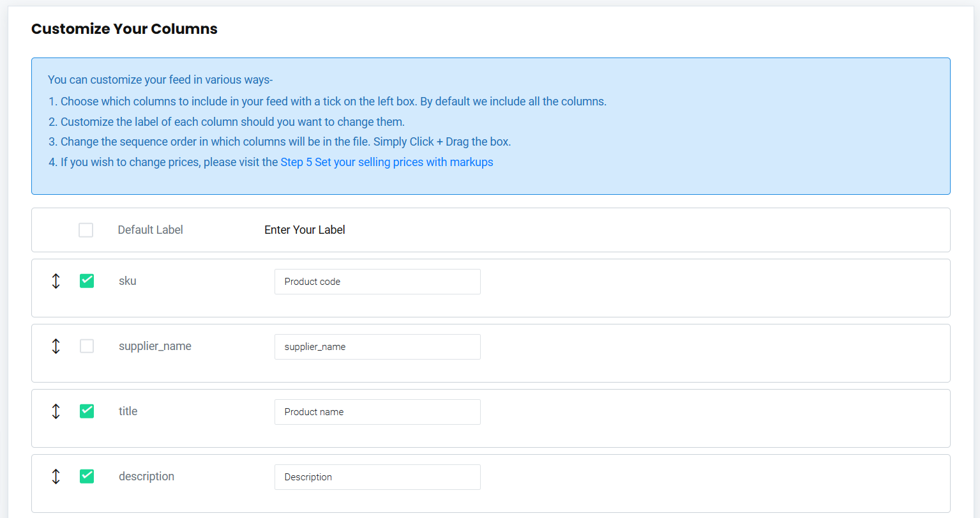Viewport: 980px width, 518px height.
Task: Click the 'supplier_name' default label text
Action: [155, 346]
